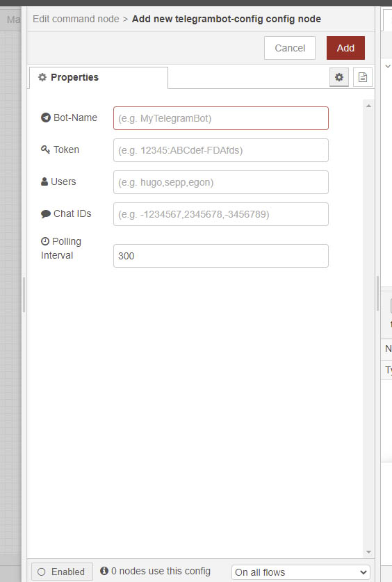The image size is (392, 582).
Task: Click the chat bubble icon beside Chat IDs
Action: [46, 213]
